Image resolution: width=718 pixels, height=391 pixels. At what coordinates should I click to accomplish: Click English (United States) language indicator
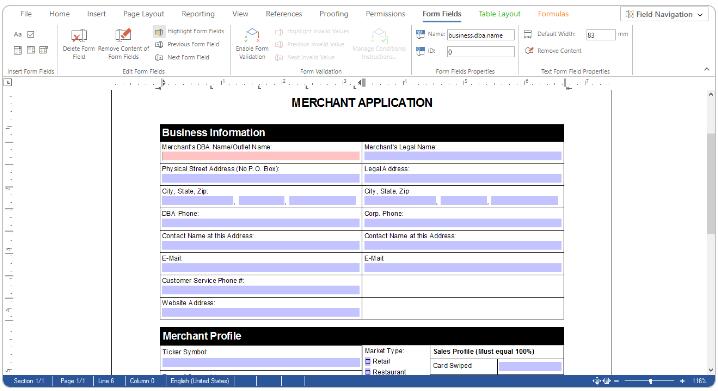[x=200, y=381]
